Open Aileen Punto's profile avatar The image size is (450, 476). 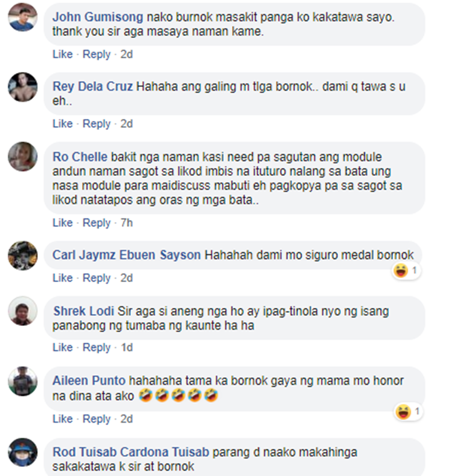(23, 381)
